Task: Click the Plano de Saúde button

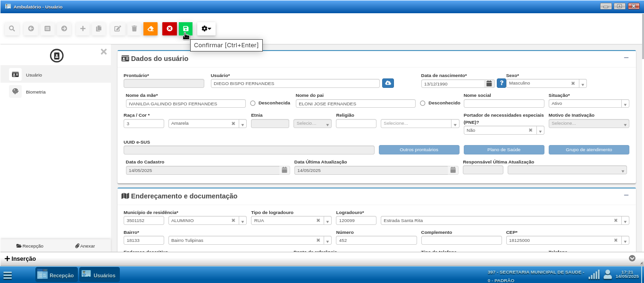Action: tap(503, 150)
